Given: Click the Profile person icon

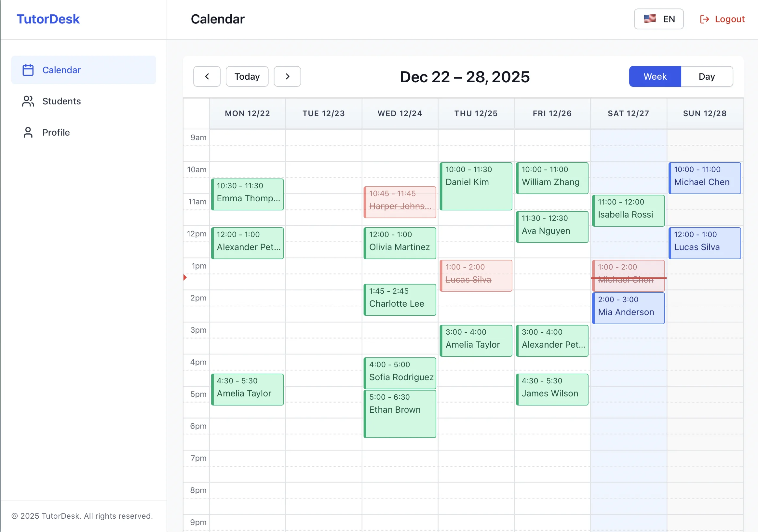Looking at the screenshot, I should tap(28, 132).
